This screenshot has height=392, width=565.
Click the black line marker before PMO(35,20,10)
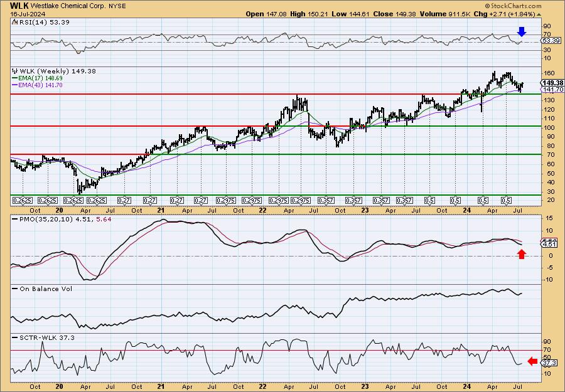(14, 219)
